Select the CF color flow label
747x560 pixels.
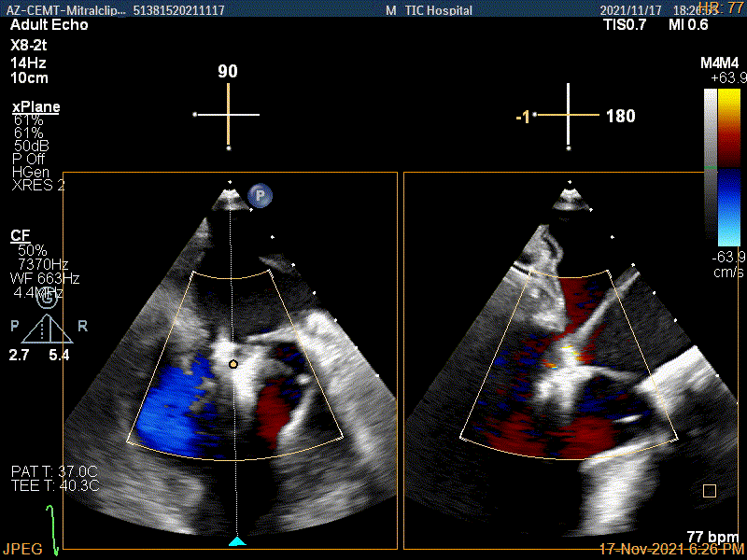click(x=19, y=235)
